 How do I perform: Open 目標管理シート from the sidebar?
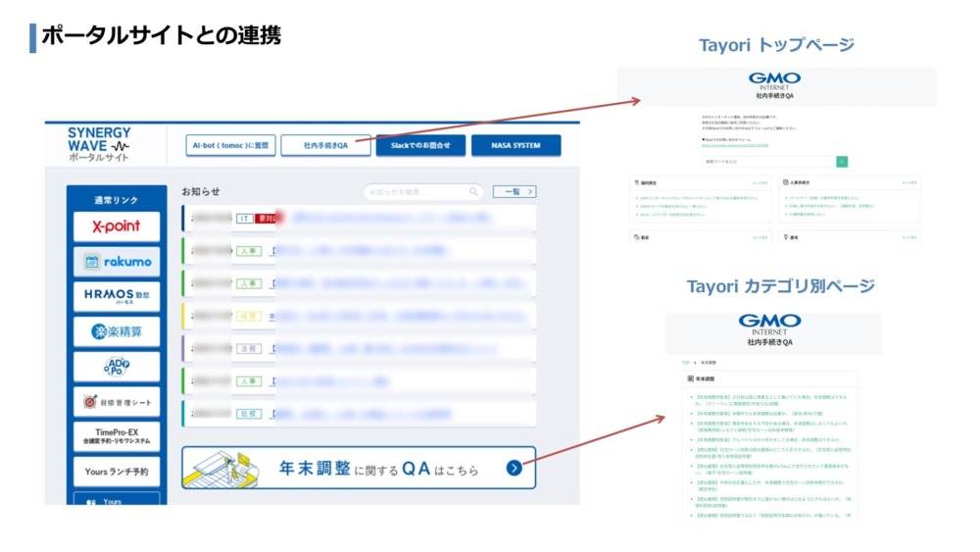pos(117,402)
